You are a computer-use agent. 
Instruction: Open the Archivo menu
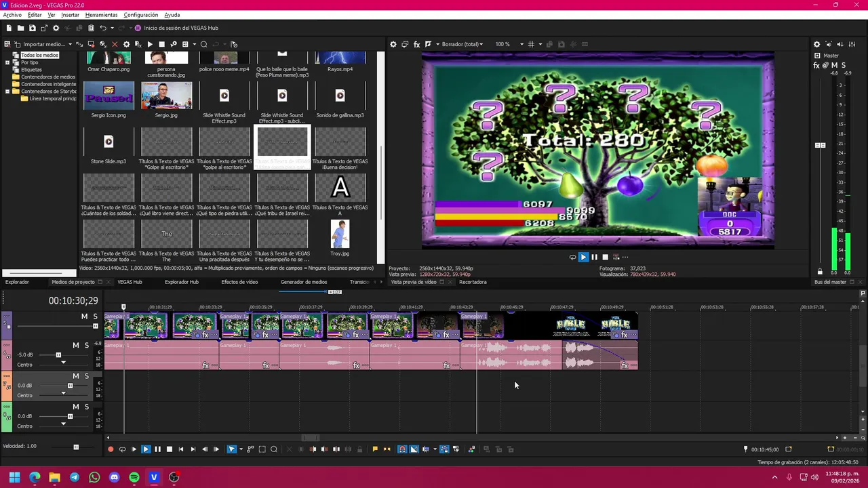(12, 15)
